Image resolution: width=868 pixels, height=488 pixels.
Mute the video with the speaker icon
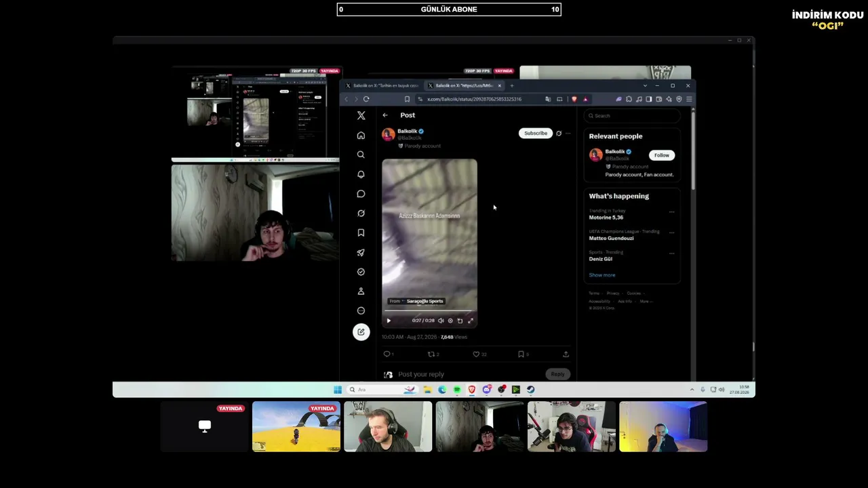[x=441, y=321]
